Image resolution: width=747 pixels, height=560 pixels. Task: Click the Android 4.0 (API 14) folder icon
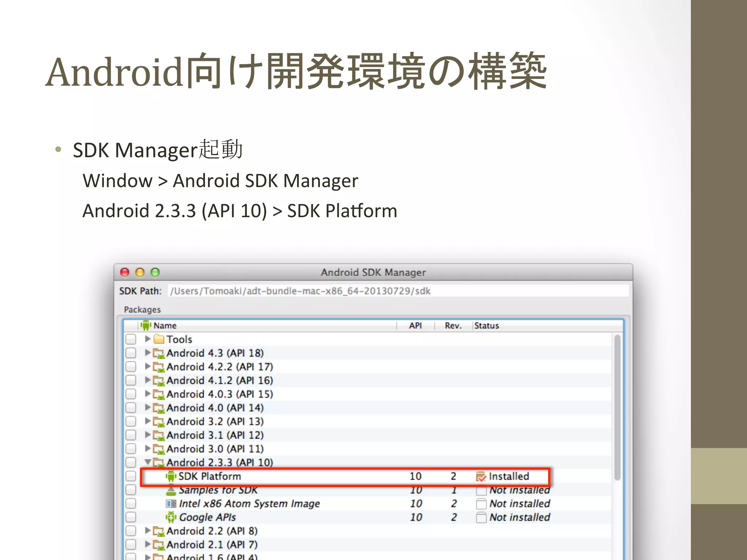pyautogui.click(x=159, y=408)
